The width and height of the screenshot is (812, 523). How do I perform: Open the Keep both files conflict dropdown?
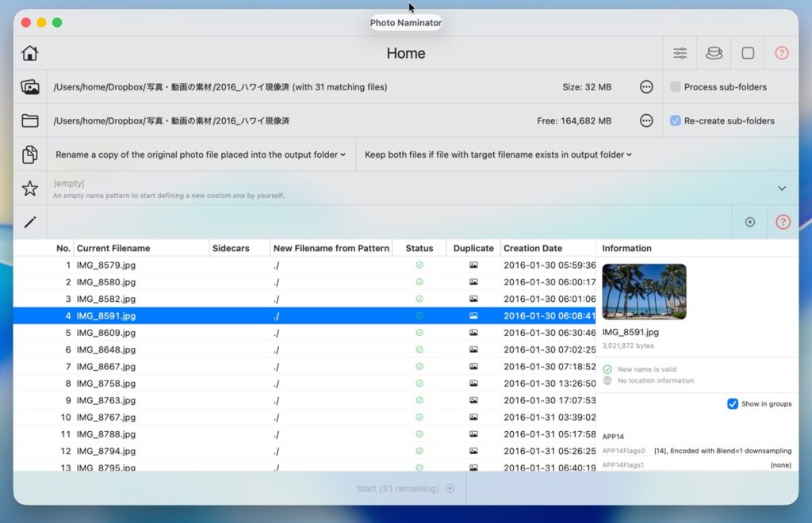pos(498,155)
